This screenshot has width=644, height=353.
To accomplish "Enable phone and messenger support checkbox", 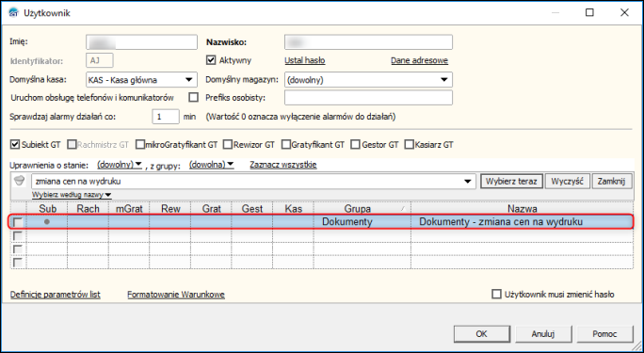I will click(193, 97).
